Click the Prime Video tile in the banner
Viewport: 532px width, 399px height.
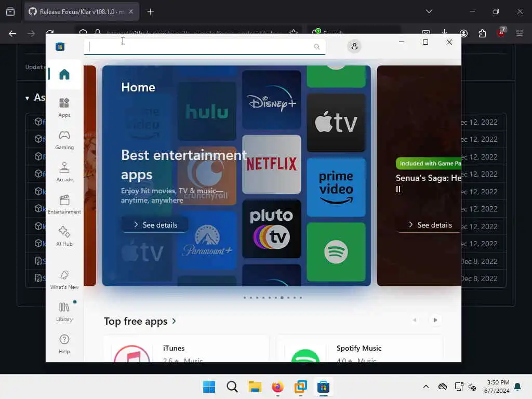coord(336,187)
